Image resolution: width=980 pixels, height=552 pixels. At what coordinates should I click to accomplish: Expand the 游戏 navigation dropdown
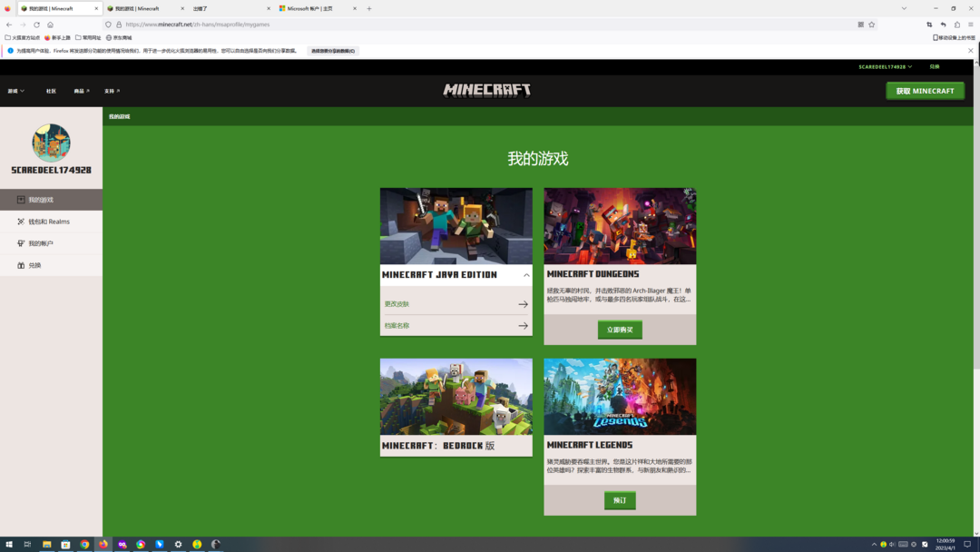pyautogui.click(x=16, y=92)
